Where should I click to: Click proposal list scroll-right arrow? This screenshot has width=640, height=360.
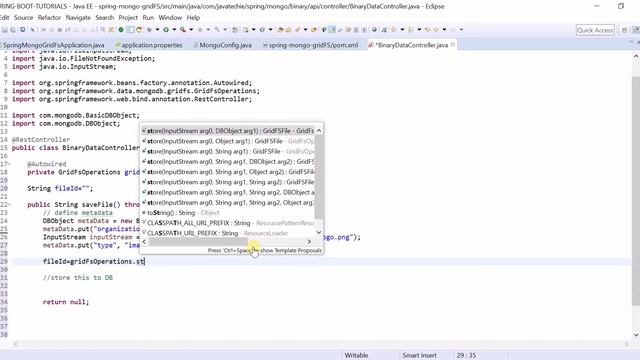click(x=309, y=242)
